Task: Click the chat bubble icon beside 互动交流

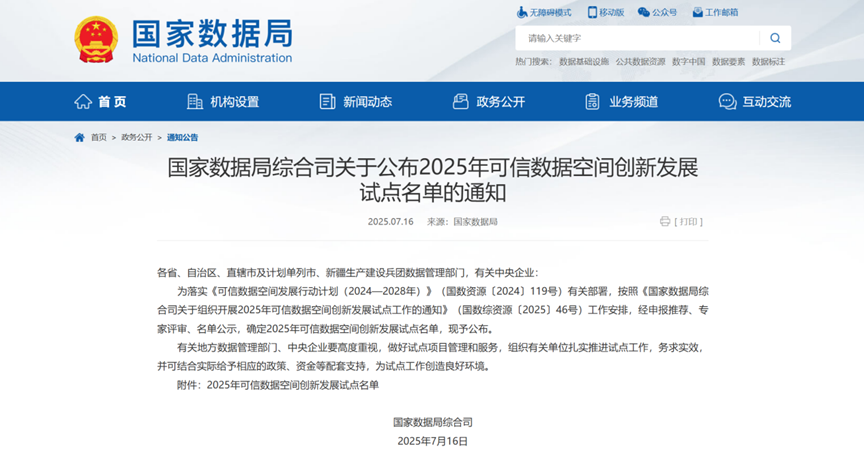Action: point(727,101)
